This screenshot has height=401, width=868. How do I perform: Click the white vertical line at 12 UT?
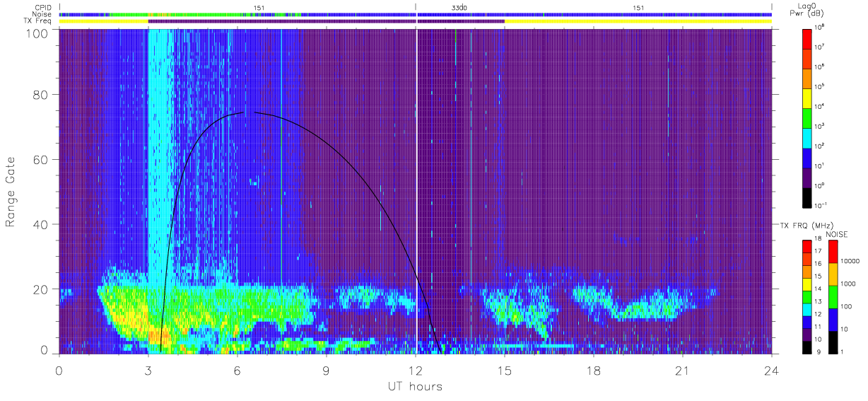(x=416, y=191)
